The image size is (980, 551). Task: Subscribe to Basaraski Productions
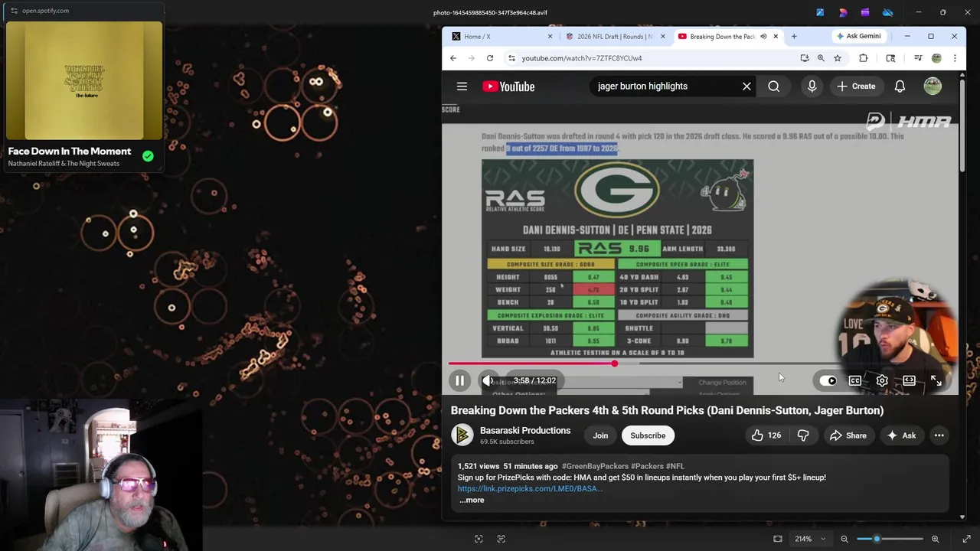pos(648,435)
